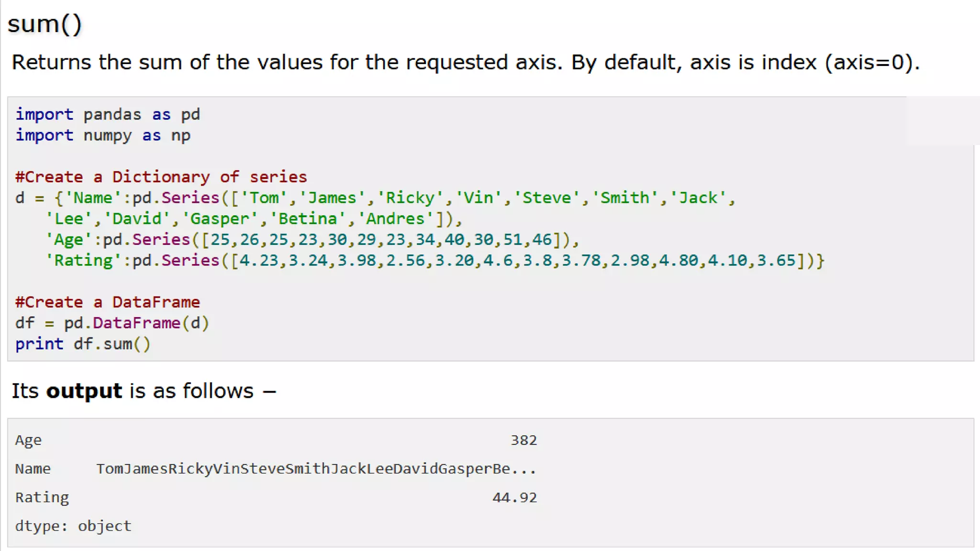Click the '#Create a DataFrame' comment
980x551 pixels.
[108, 302]
